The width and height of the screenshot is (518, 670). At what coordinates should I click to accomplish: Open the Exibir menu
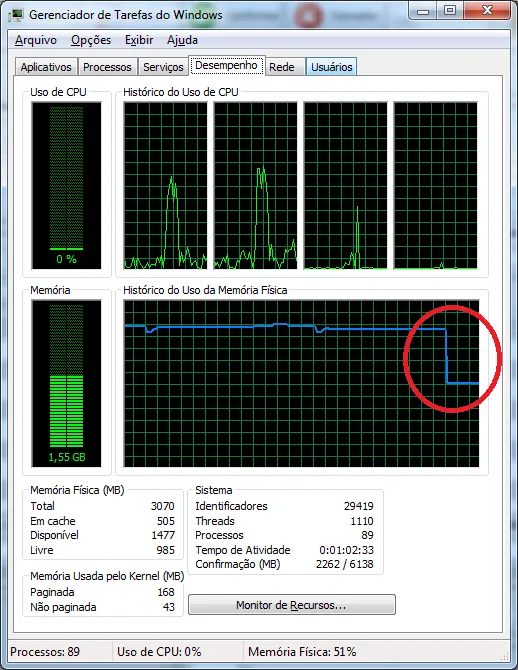(x=139, y=40)
